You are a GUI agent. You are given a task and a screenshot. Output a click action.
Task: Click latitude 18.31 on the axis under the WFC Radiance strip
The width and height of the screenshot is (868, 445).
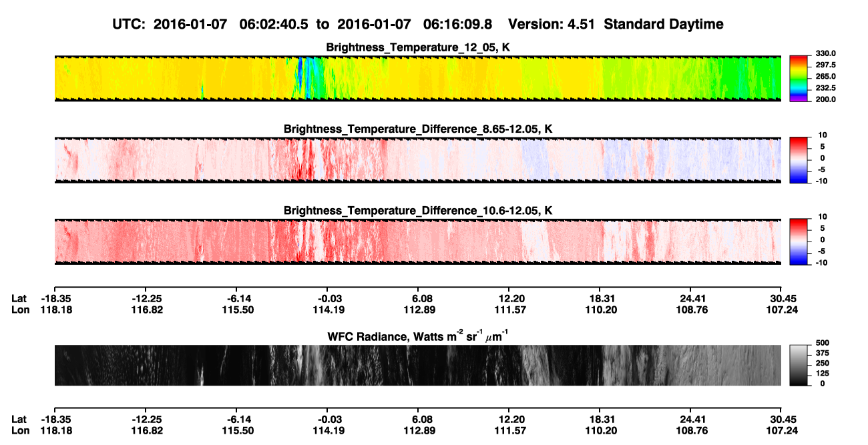tap(601, 420)
